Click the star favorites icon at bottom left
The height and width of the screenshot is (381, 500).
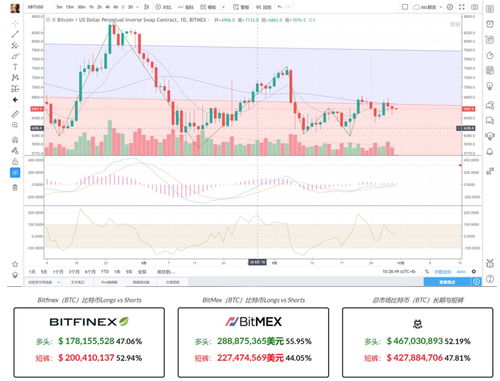[x=15, y=264]
